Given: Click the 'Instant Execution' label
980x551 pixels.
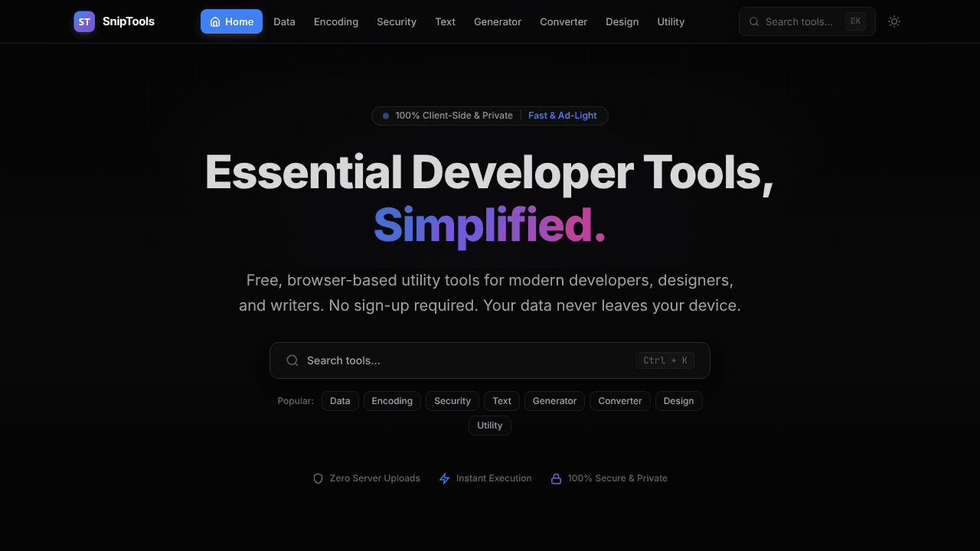Looking at the screenshot, I should pos(494,478).
